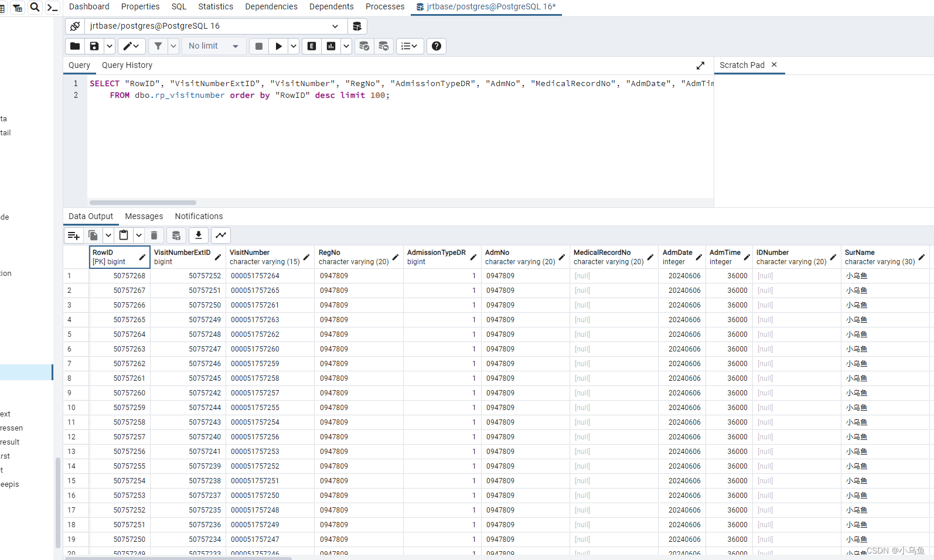
Task: Click the Open File folder icon
Action: tap(75, 46)
